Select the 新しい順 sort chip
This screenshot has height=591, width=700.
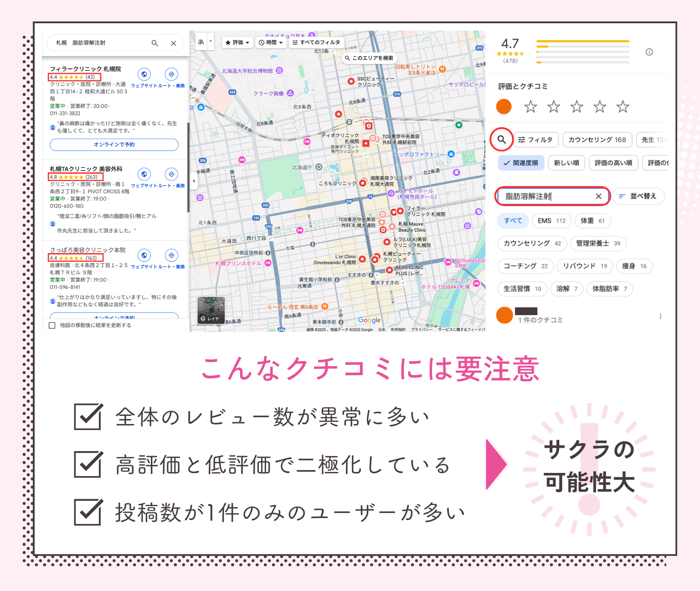point(566,163)
